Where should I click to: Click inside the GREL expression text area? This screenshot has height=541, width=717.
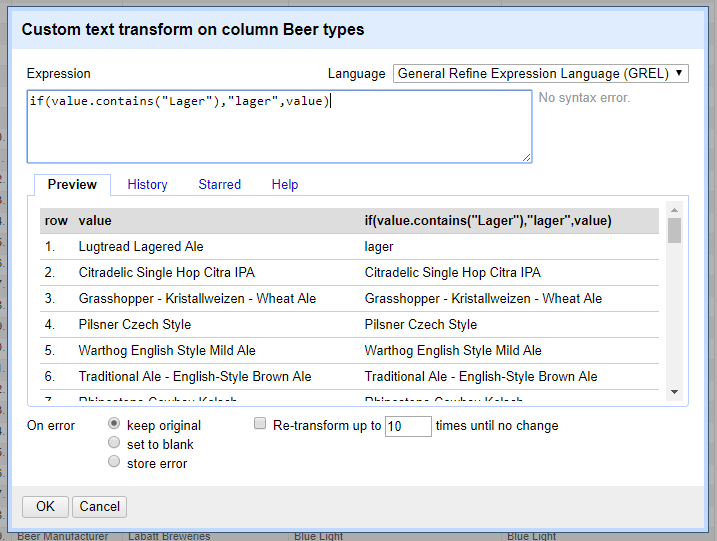click(279, 126)
